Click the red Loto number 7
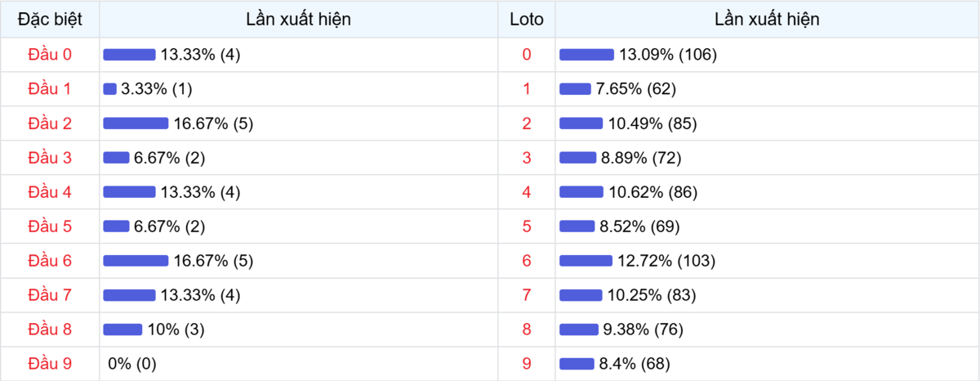 click(527, 295)
